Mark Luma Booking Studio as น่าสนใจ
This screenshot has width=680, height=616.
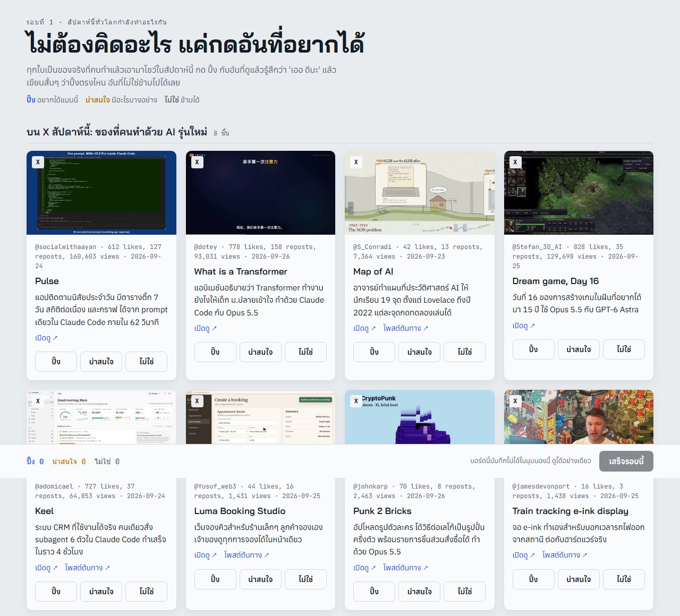pyautogui.click(x=260, y=579)
